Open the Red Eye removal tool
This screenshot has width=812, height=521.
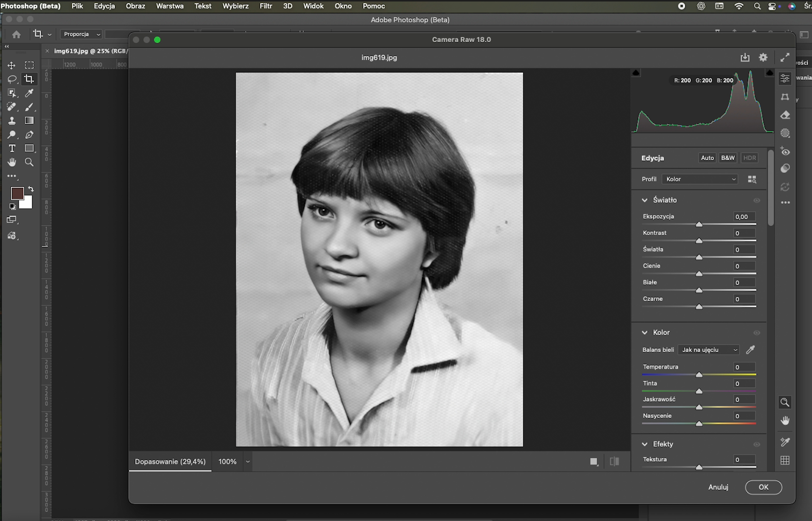pos(785,151)
